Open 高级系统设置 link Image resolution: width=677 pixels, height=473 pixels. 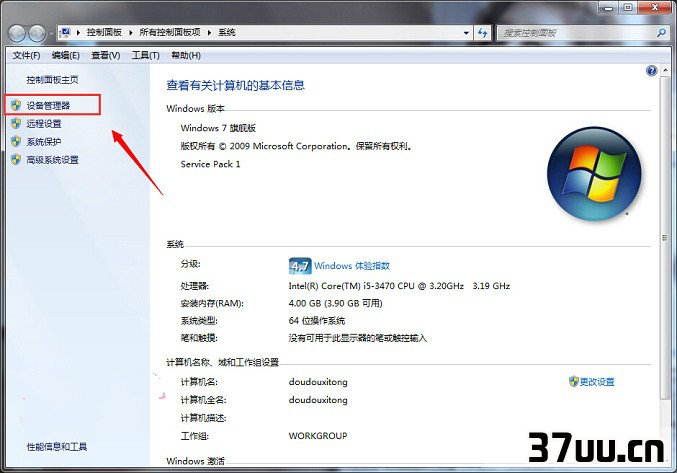(53, 160)
